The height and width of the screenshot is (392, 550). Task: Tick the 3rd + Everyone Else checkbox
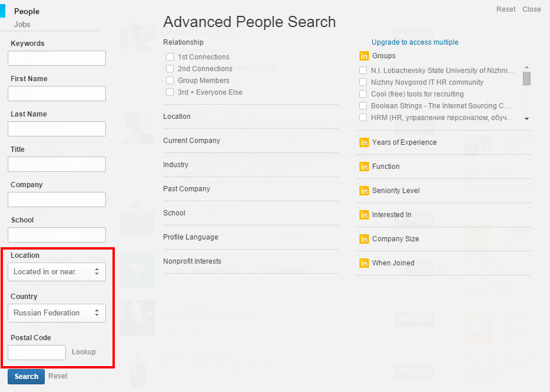coord(170,92)
